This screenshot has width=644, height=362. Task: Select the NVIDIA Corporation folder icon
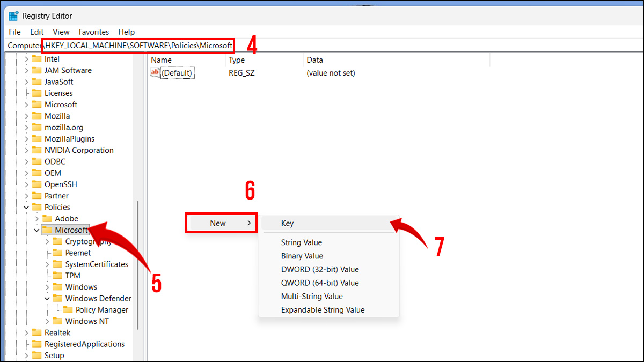tap(38, 150)
